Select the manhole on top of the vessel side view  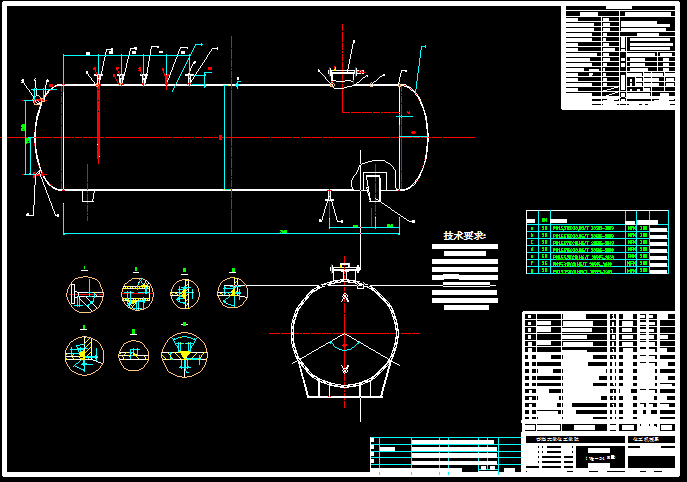(343, 78)
